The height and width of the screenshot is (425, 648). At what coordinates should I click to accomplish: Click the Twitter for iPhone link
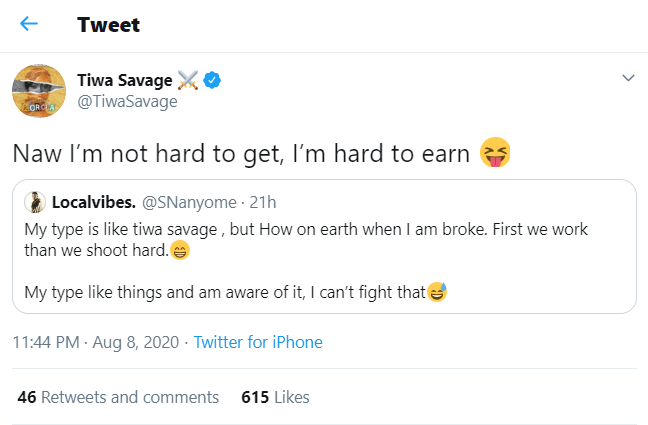click(x=258, y=342)
